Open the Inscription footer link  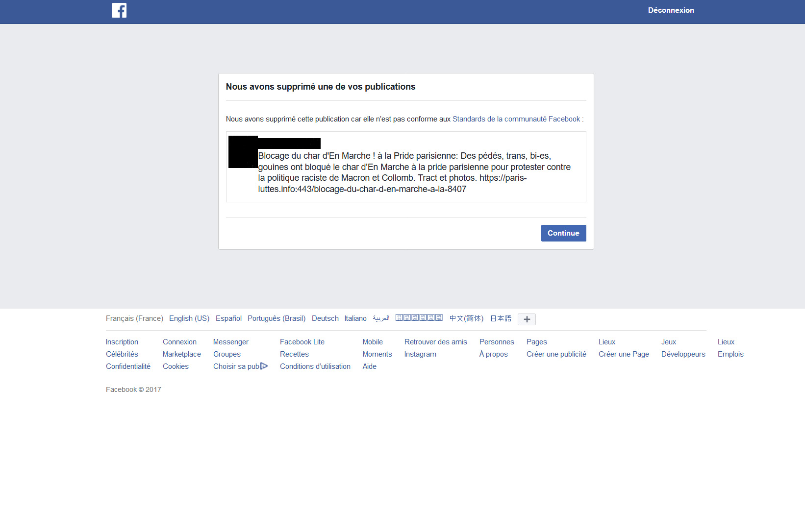point(122,342)
